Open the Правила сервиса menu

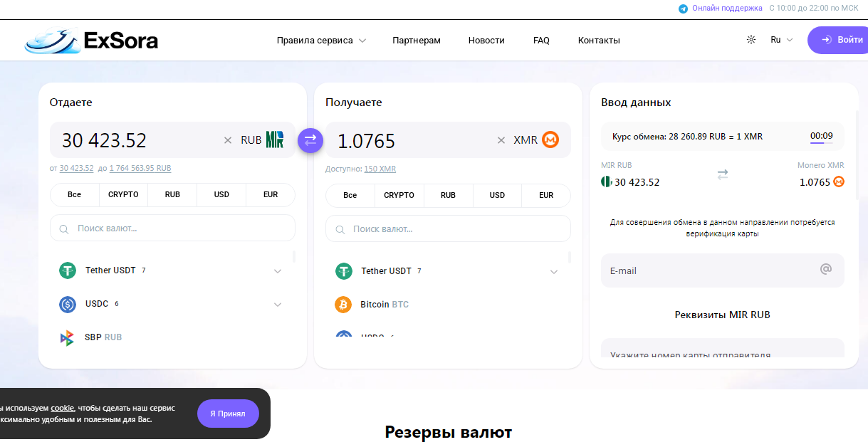coord(321,41)
